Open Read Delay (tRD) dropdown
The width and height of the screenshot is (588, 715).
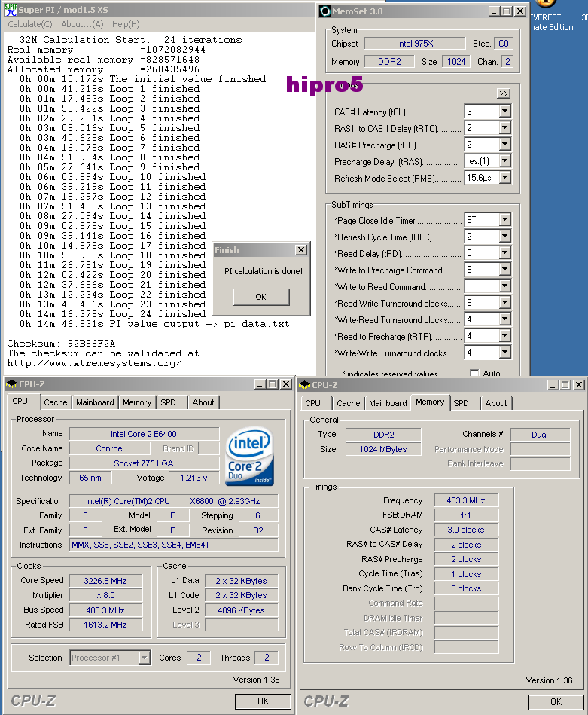click(x=504, y=253)
